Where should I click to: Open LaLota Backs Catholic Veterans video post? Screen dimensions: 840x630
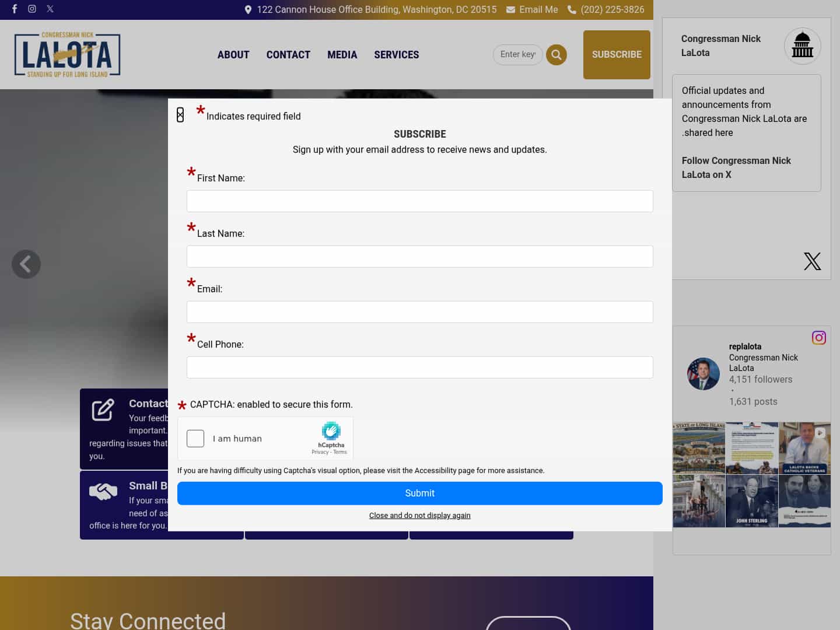tap(804, 448)
